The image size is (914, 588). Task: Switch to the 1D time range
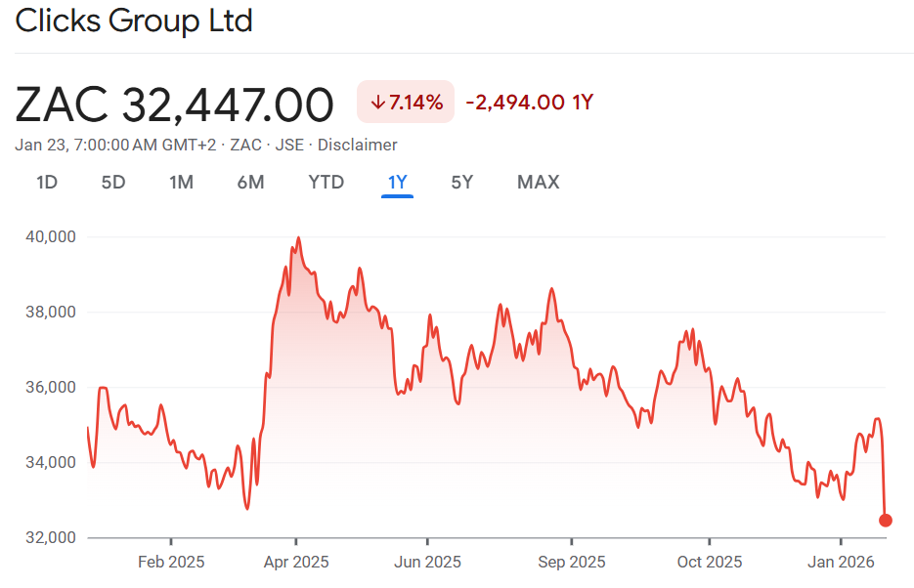click(x=47, y=182)
